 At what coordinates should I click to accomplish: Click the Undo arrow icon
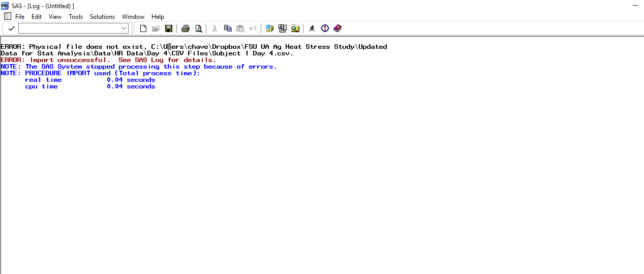pos(253,28)
